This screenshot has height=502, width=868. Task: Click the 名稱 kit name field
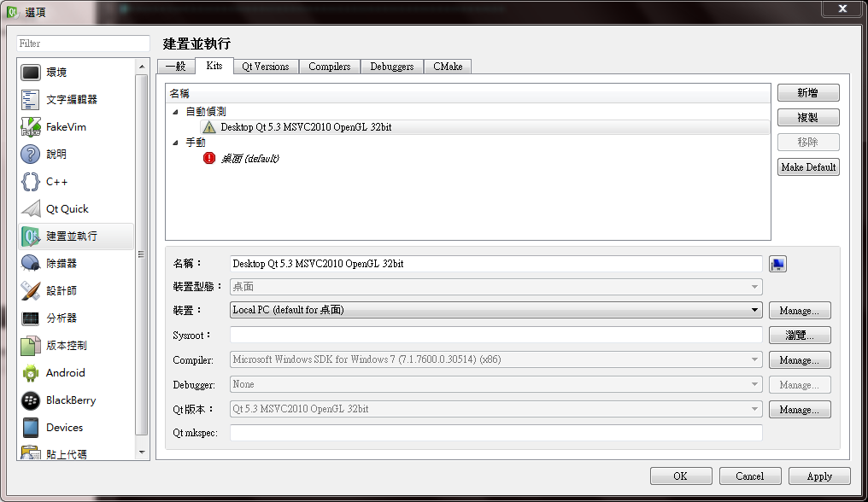(496, 264)
